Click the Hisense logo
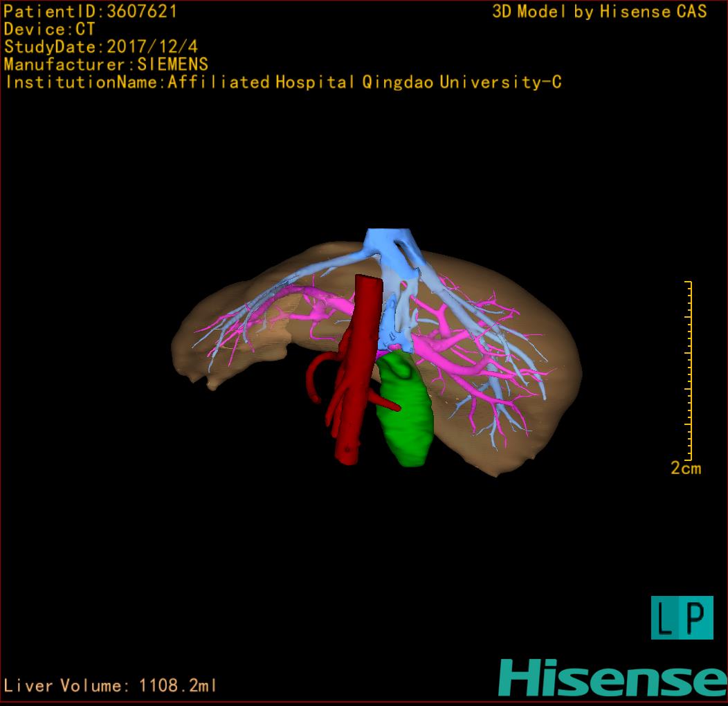This screenshot has height=706, width=728. point(613,678)
